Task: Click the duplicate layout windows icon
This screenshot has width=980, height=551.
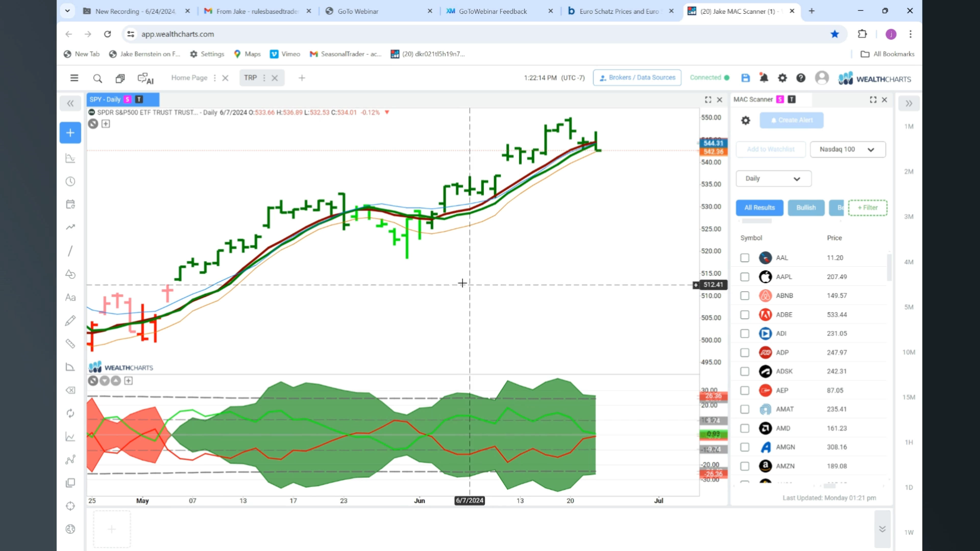Action: pyautogui.click(x=120, y=78)
